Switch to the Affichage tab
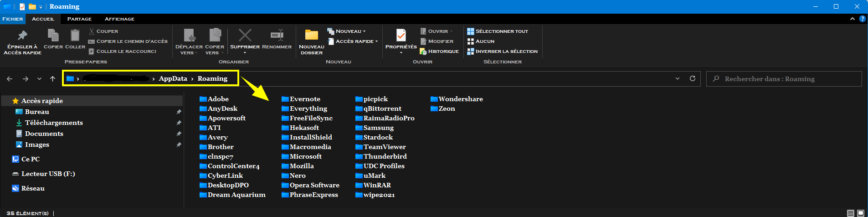868x217 pixels. tap(119, 19)
